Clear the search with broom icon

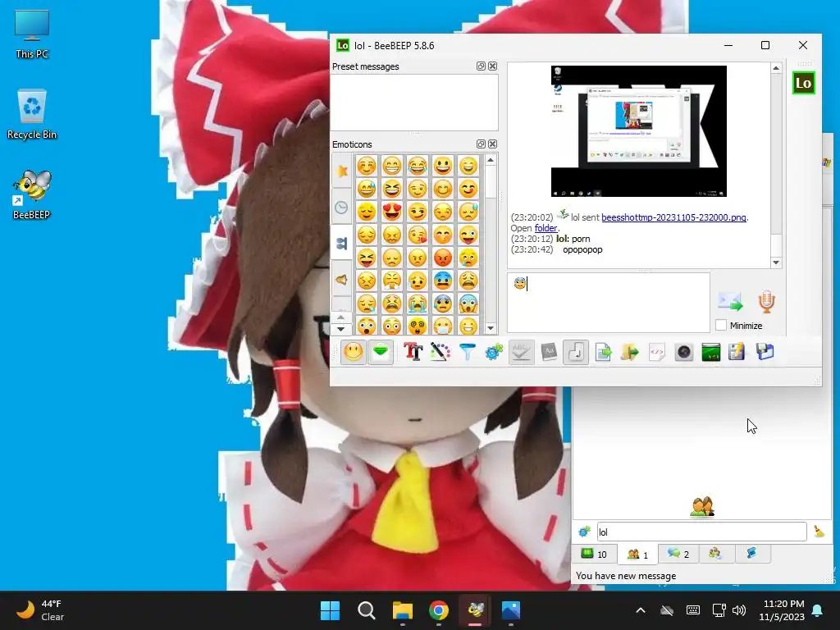pos(819,532)
